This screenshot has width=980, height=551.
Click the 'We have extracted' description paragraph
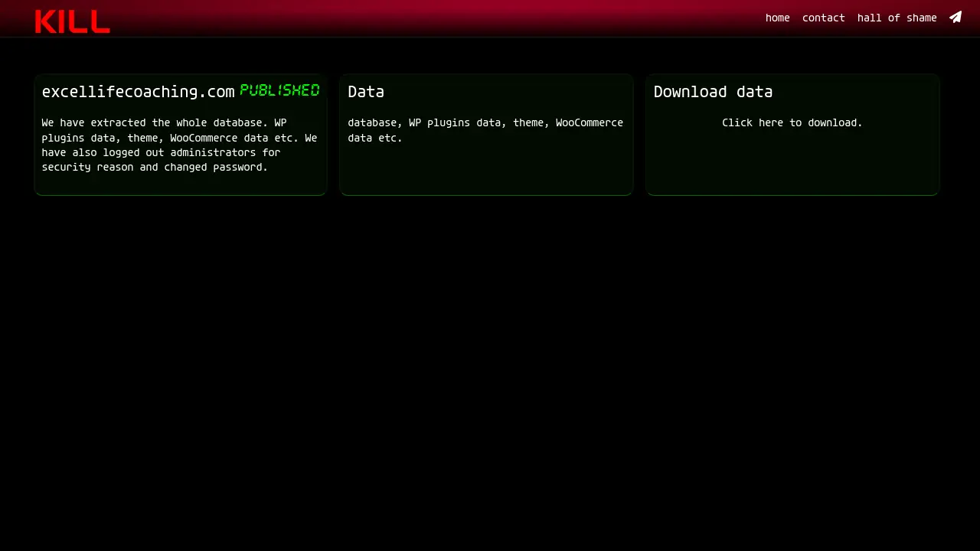tap(179, 145)
